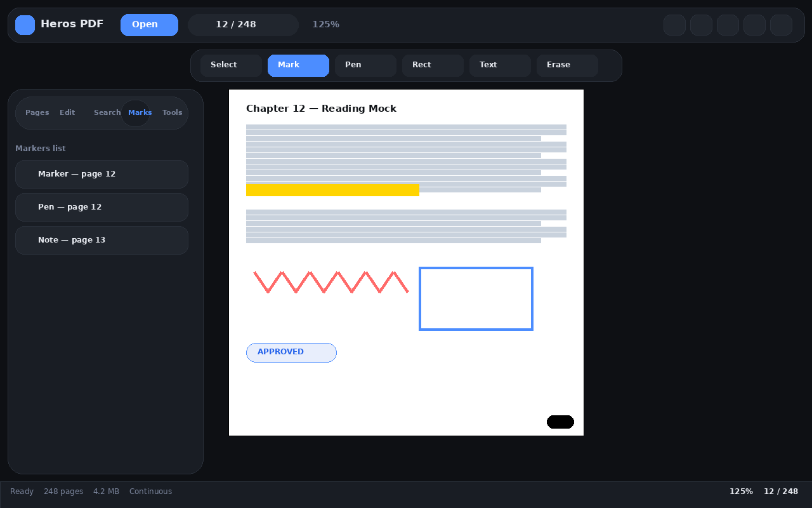Open a file with the Open button

pos(149,25)
